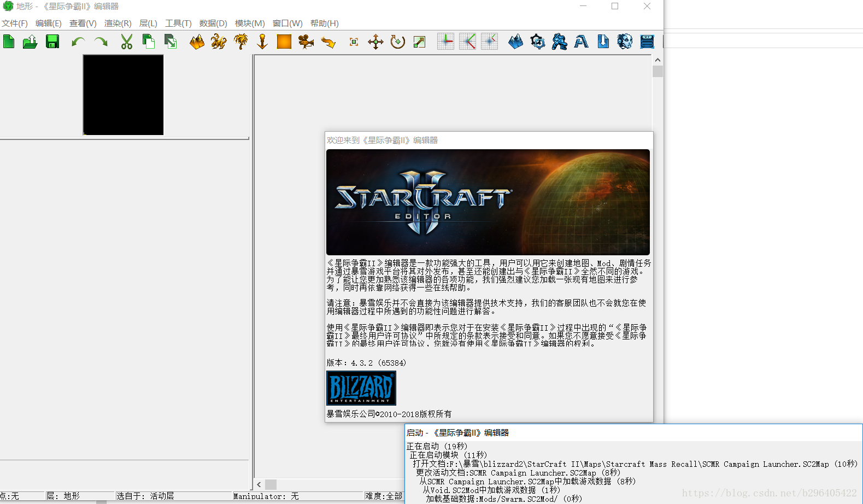Click the vertical scrollbar up arrow
Viewport: 863px width, 504px height.
(x=657, y=60)
